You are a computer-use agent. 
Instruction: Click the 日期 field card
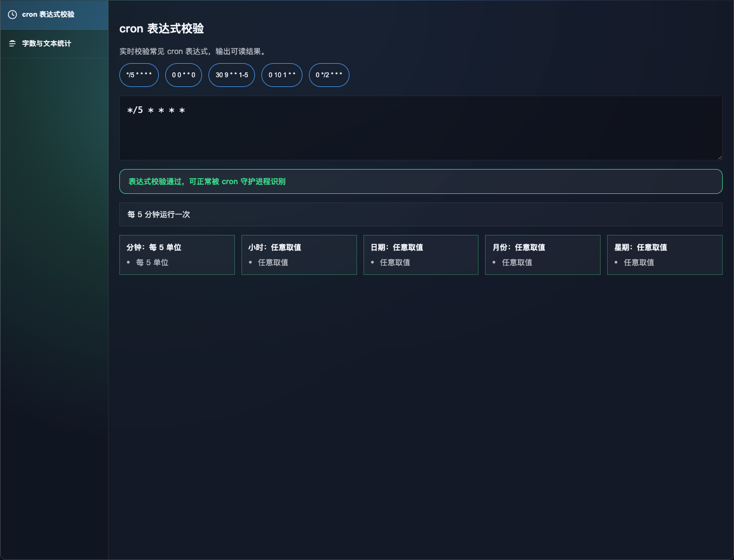pos(421,255)
